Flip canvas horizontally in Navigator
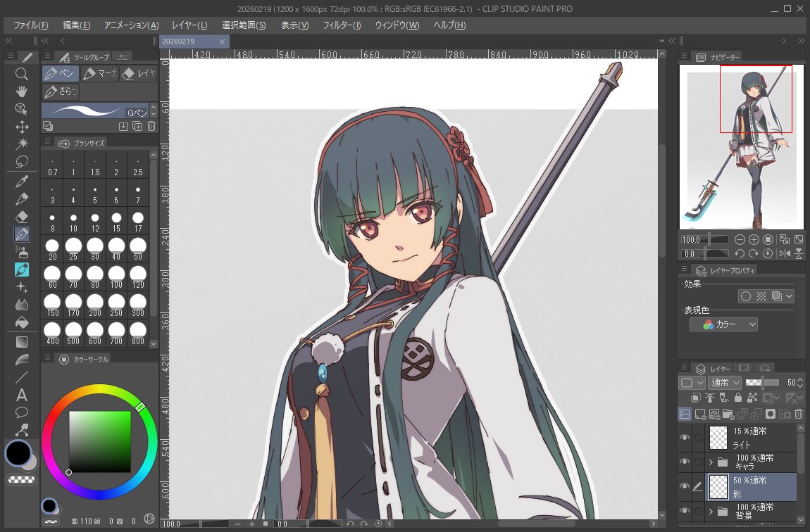Image resolution: width=810 pixels, height=532 pixels. pos(785,253)
